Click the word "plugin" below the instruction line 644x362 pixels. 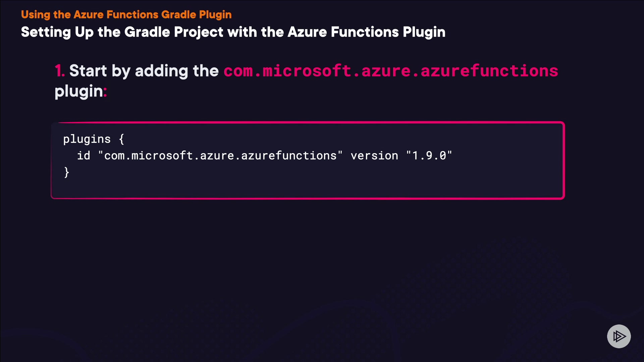tap(78, 91)
